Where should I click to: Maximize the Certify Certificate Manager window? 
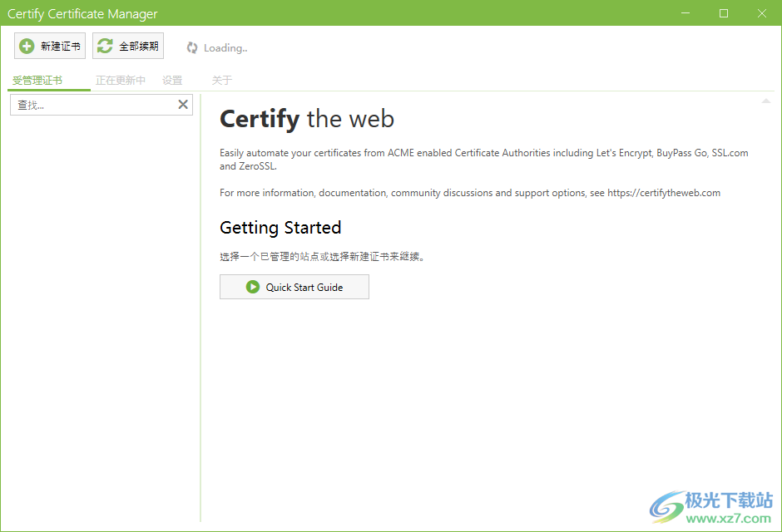(x=724, y=13)
